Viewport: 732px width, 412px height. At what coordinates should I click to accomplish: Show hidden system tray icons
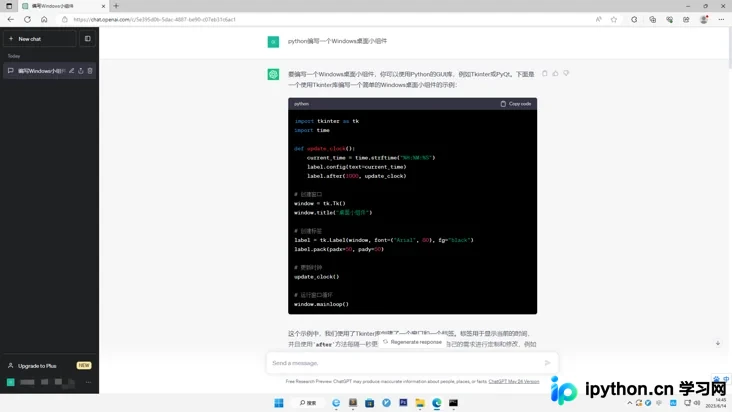coord(629,403)
